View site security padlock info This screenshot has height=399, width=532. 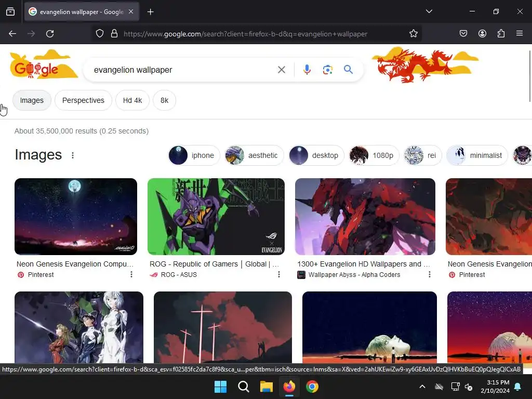(x=114, y=34)
